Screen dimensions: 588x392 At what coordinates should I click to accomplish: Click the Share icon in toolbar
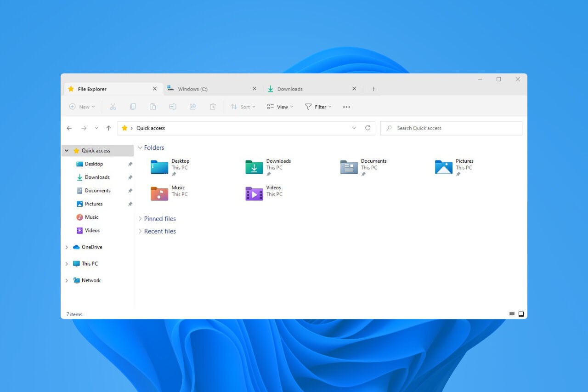(193, 107)
